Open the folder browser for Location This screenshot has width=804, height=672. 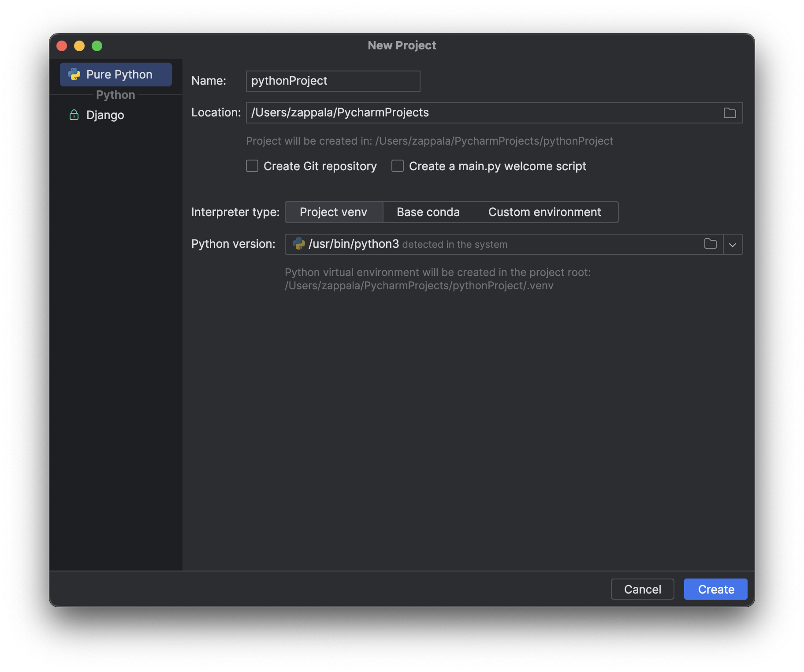730,113
